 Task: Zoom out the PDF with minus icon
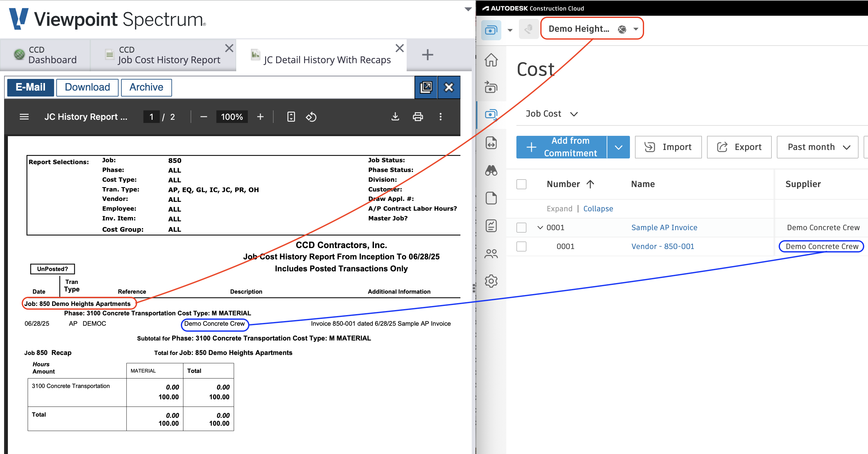[x=203, y=117]
